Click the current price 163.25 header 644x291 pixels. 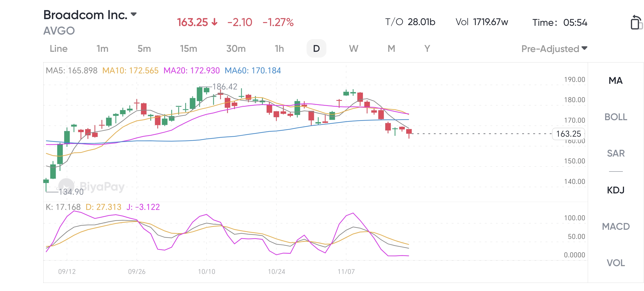[193, 22]
